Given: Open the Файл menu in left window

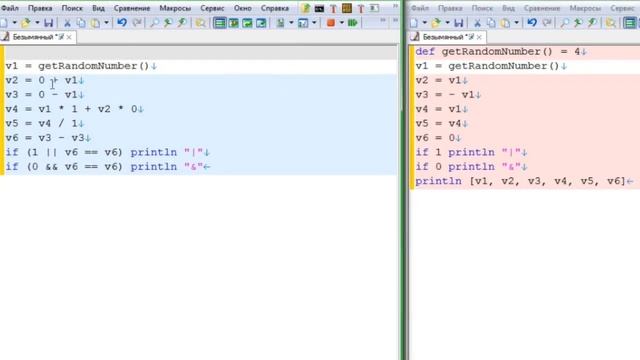Looking at the screenshot, I should pyautogui.click(x=10, y=8).
